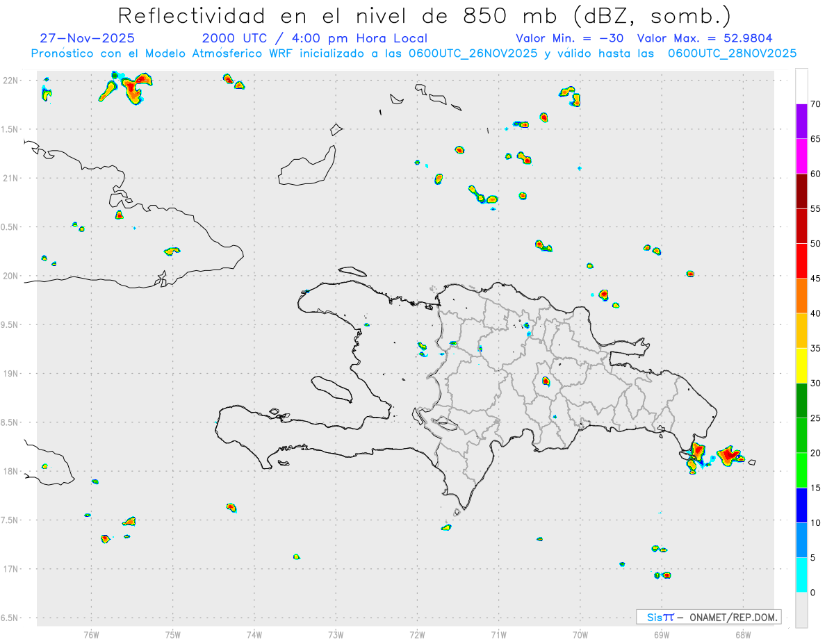The height and width of the screenshot is (644, 834).
Task: Click the '71W' longitude label
Action: (498, 635)
